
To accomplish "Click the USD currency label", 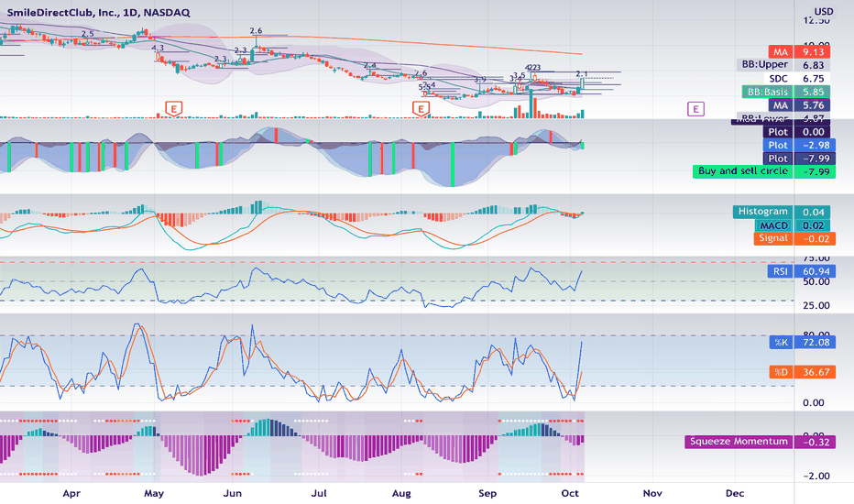I will [x=824, y=11].
